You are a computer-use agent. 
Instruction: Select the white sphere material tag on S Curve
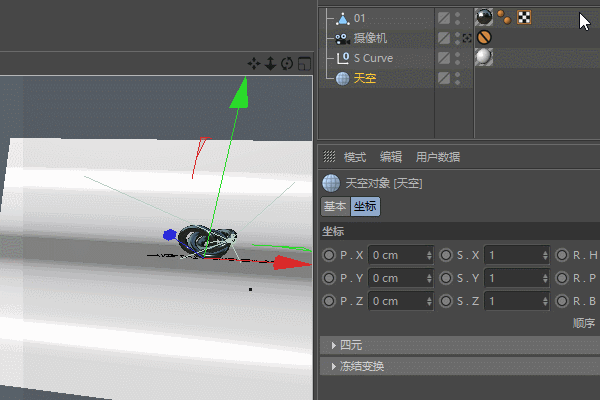[x=484, y=57]
